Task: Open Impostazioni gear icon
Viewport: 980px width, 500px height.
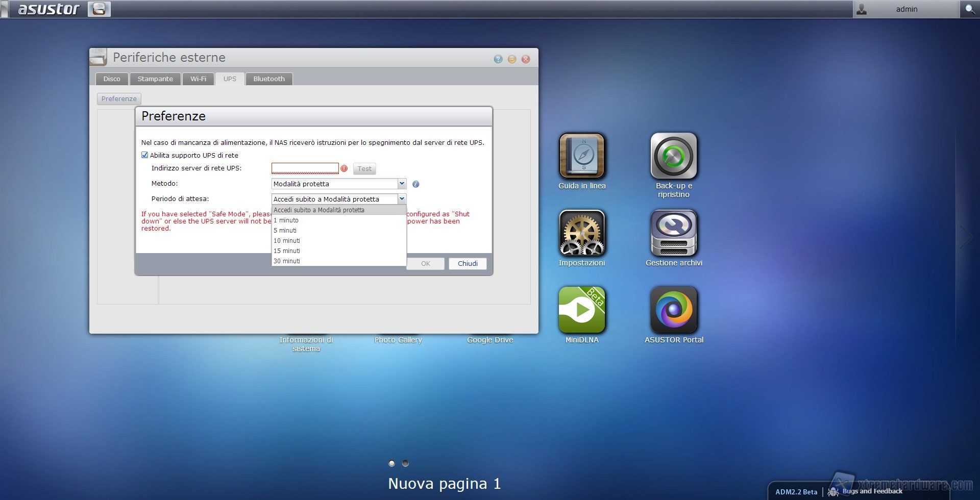Action: pyautogui.click(x=582, y=233)
